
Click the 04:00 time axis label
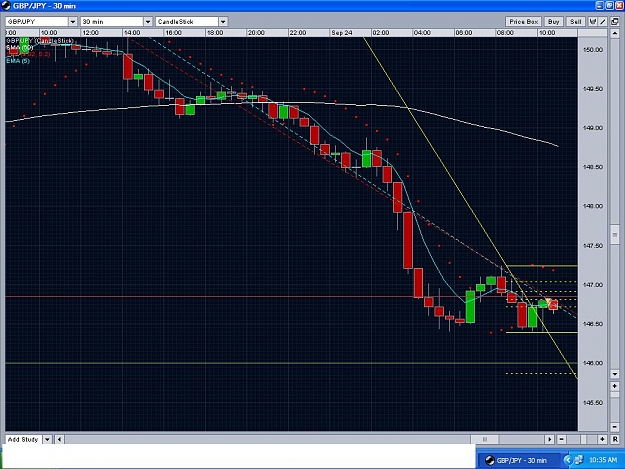(422, 33)
